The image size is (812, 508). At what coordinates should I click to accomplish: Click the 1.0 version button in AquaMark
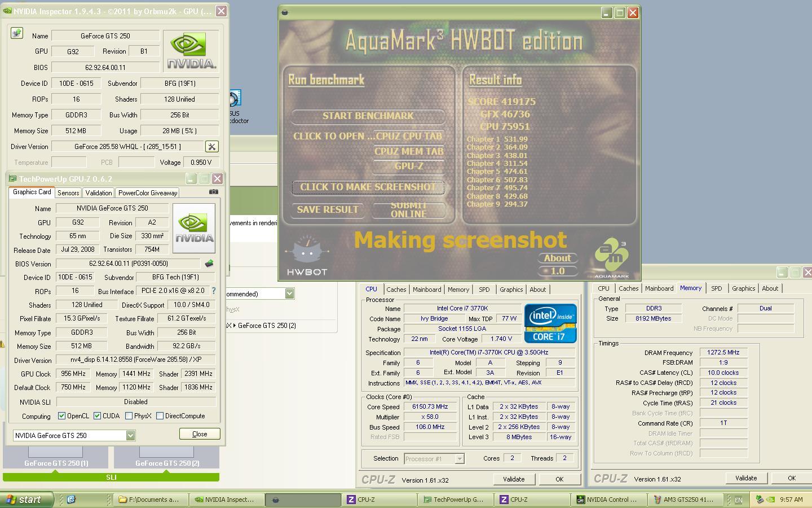[557, 271]
